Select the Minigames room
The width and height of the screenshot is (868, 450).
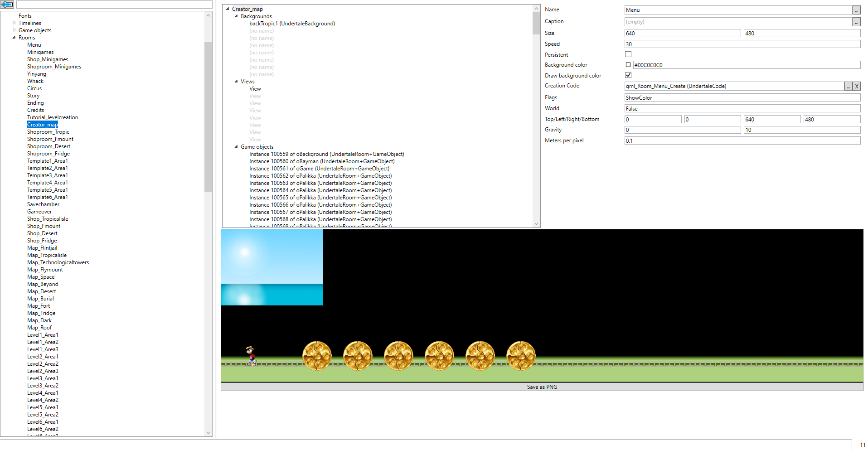coord(40,52)
